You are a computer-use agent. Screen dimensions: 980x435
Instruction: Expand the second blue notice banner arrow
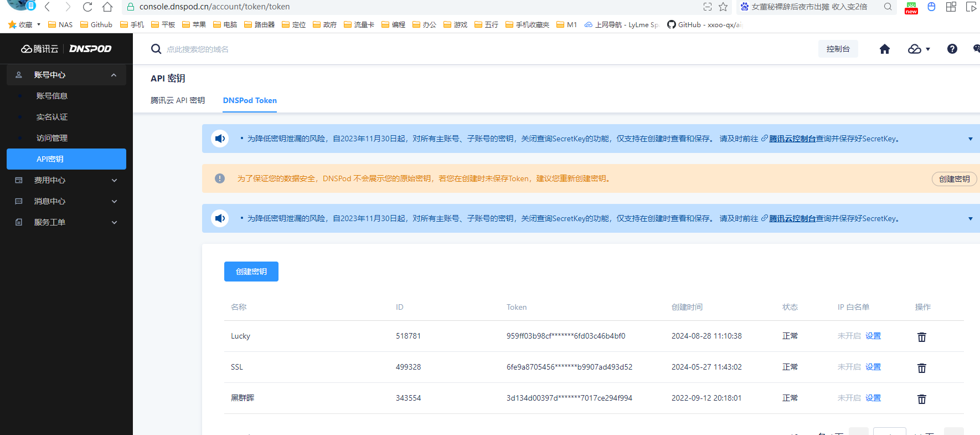click(971, 218)
